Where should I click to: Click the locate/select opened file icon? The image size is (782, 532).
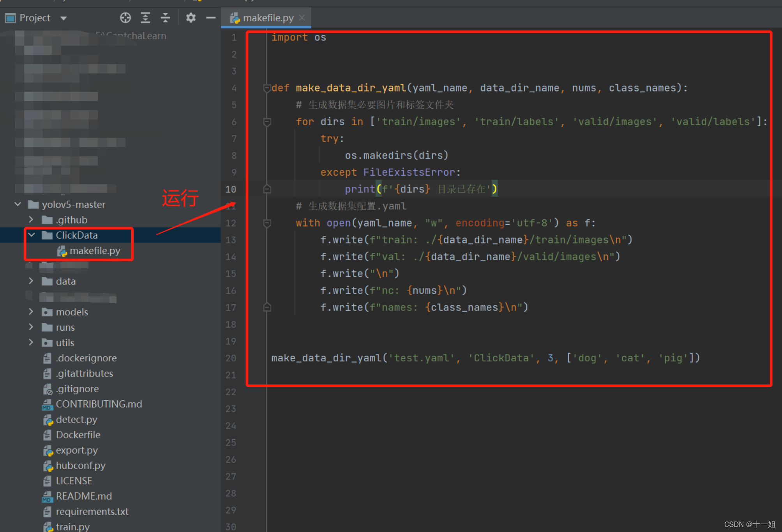point(125,18)
